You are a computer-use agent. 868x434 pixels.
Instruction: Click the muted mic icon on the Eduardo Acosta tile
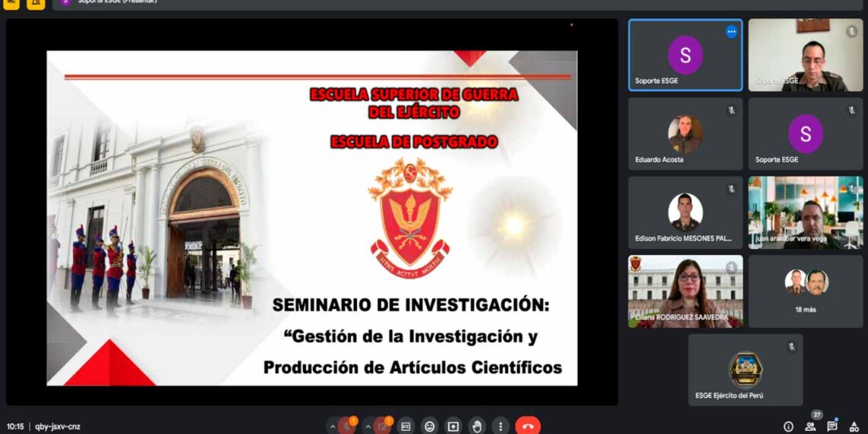tap(731, 110)
